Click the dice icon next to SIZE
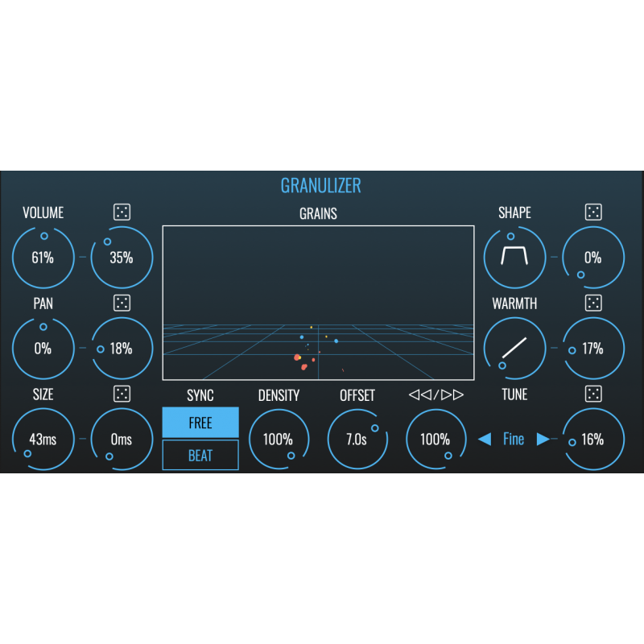The height and width of the screenshot is (644, 644). click(x=122, y=394)
